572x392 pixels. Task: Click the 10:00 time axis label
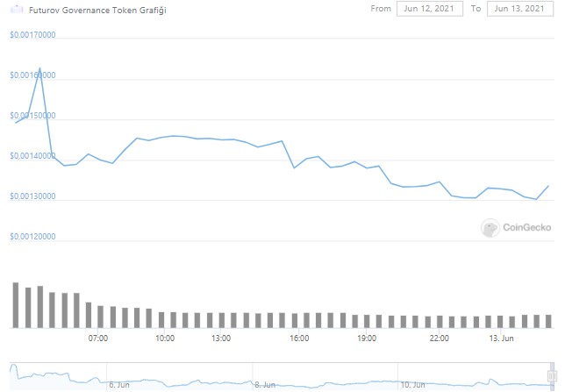point(165,339)
